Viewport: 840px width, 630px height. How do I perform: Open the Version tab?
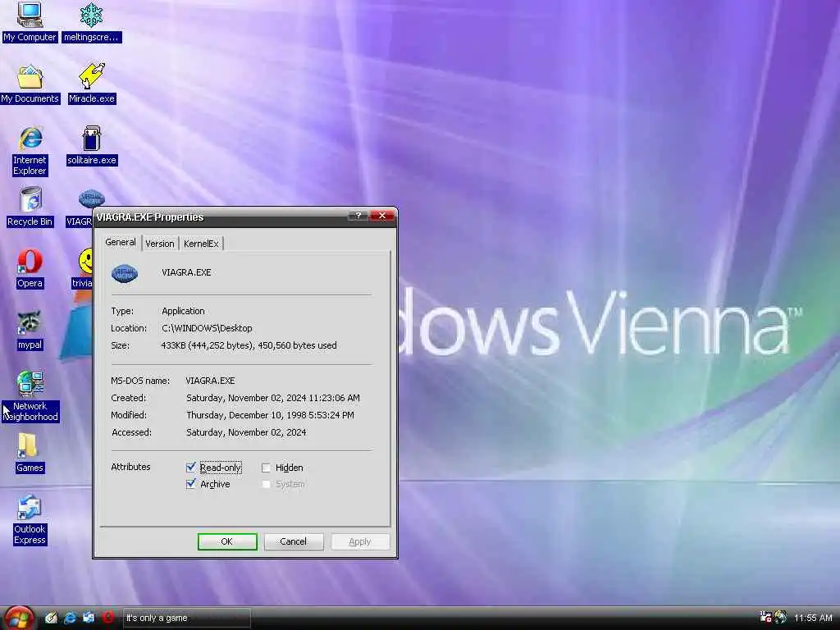click(160, 244)
